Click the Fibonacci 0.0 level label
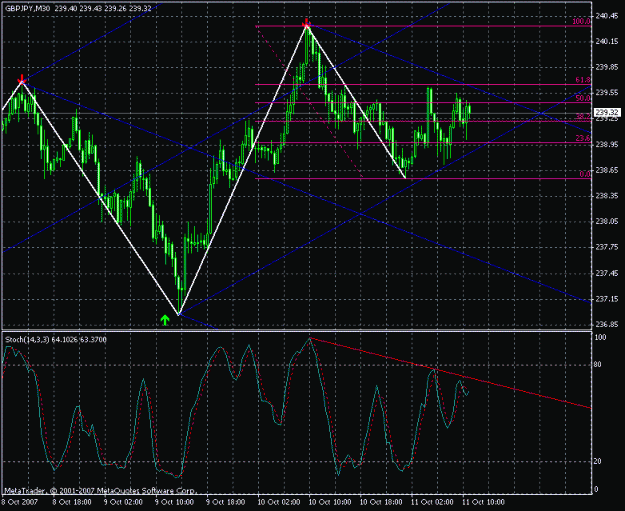Screen dimensions: 625x511 585,174
